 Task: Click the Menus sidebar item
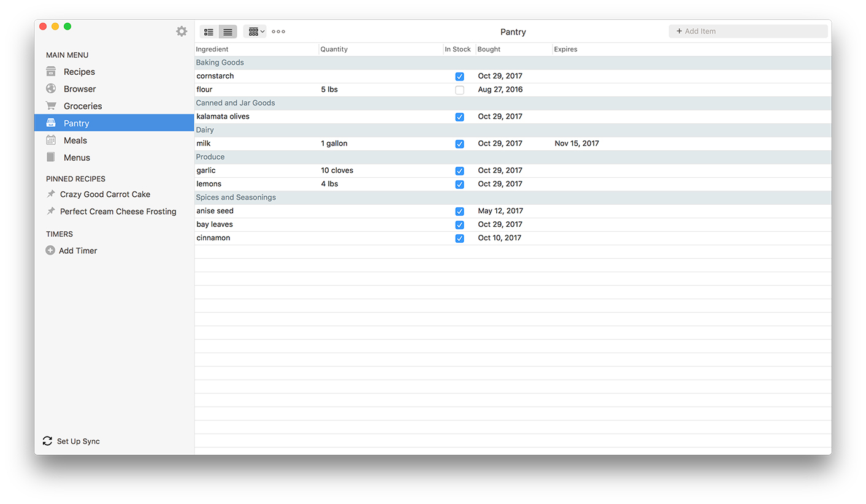(77, 158)
